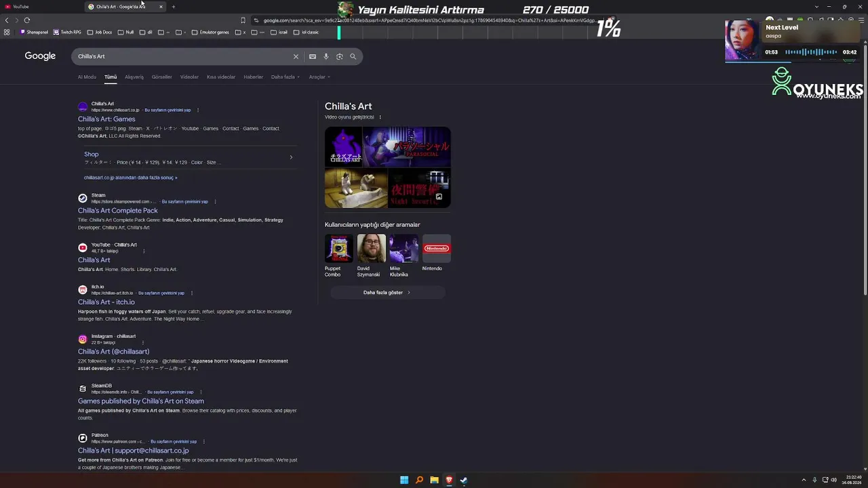Expand the Daha fazla dropdown

285,77
